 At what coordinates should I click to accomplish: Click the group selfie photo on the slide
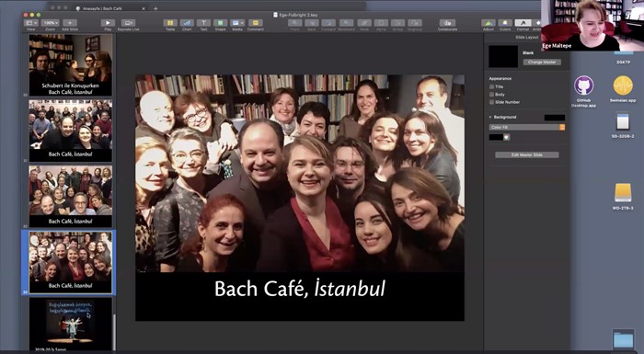click(300, 173)
